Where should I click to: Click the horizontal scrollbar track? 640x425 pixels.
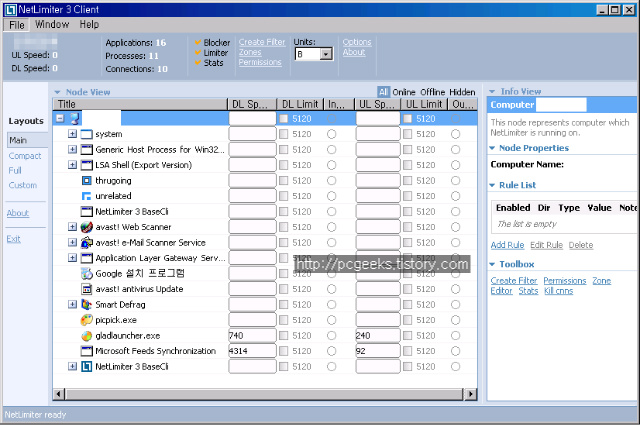pos(264,394)
